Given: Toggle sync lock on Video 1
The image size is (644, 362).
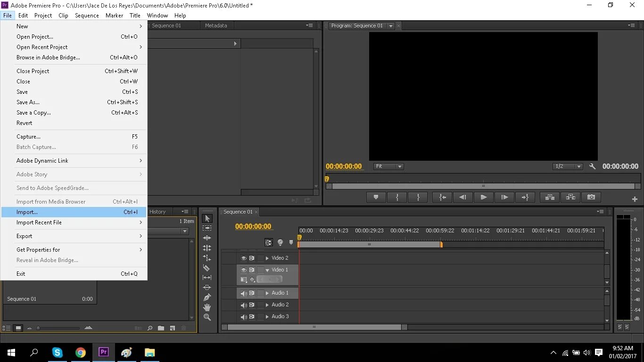Looking at the screenshot, I should [252, 270].
